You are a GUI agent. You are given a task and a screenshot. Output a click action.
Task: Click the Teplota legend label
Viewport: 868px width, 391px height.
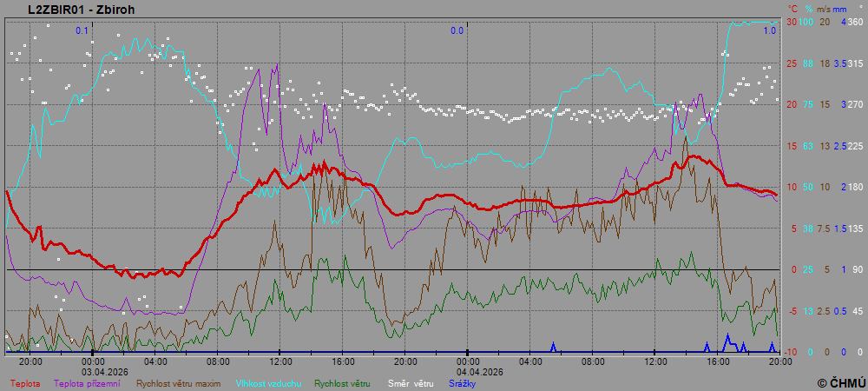[x=24, y=382]
